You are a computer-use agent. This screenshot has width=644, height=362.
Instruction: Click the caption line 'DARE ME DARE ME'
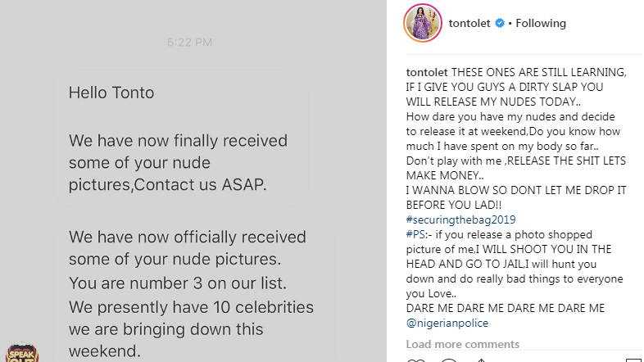pyautogui.click(x=506, y=308)
